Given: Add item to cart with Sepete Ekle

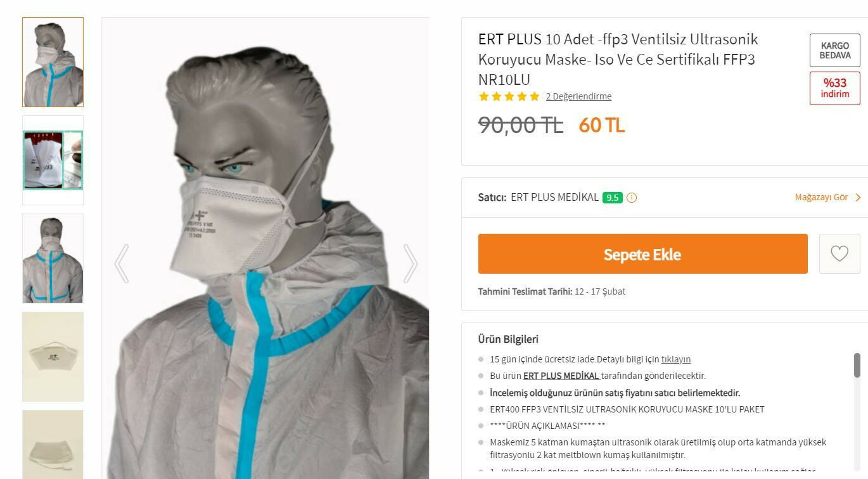Looking at the screenshot, I should click(x=642, y=254).
